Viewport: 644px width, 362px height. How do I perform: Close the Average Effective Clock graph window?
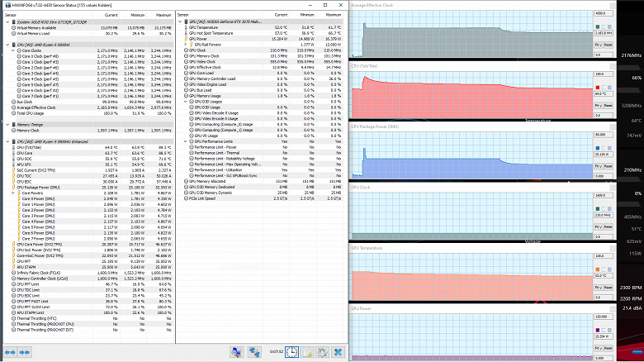[614, 6]
